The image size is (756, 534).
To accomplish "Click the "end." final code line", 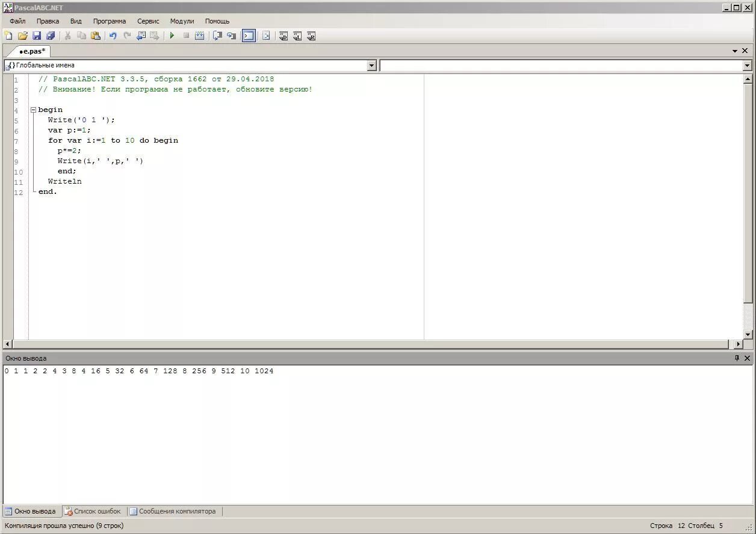I will (48, 191).
